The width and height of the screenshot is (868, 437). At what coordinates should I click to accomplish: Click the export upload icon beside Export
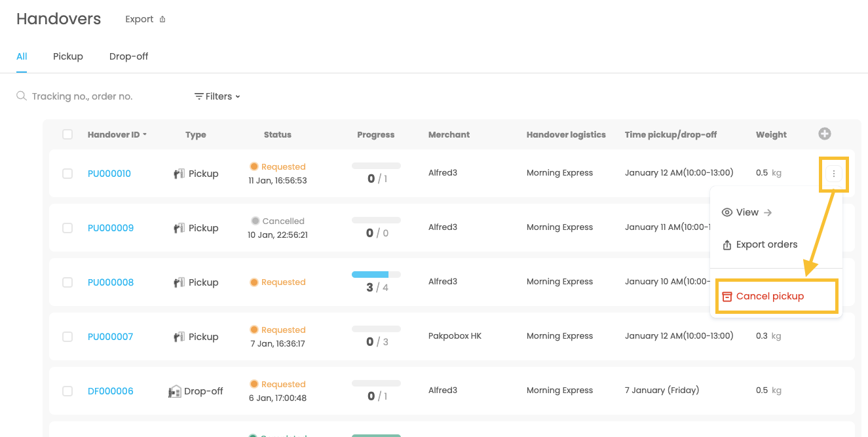click(x=162, y=20)
